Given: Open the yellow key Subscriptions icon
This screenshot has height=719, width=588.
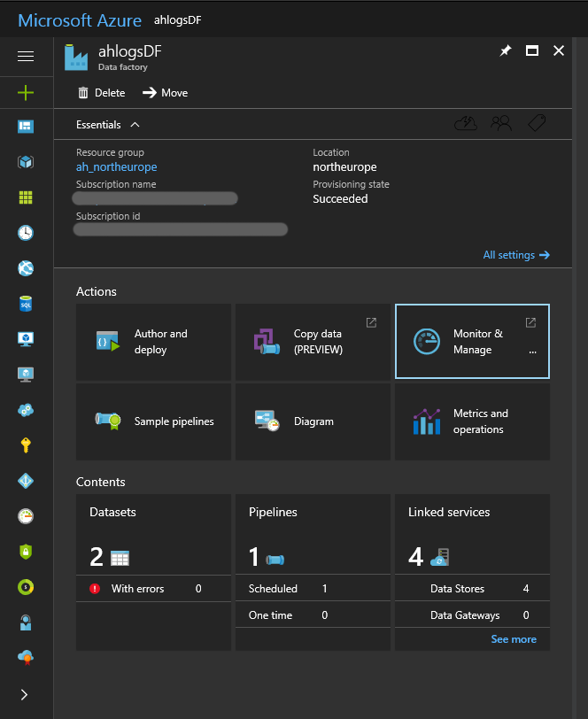Looking at the screenshot, I should [x=26, y=445].
